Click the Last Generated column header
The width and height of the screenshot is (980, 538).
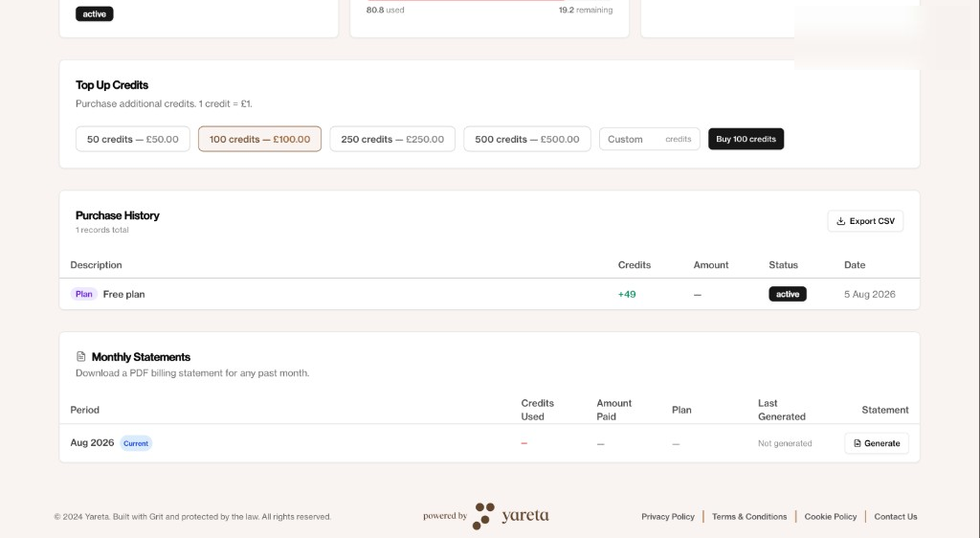point(781,410)
